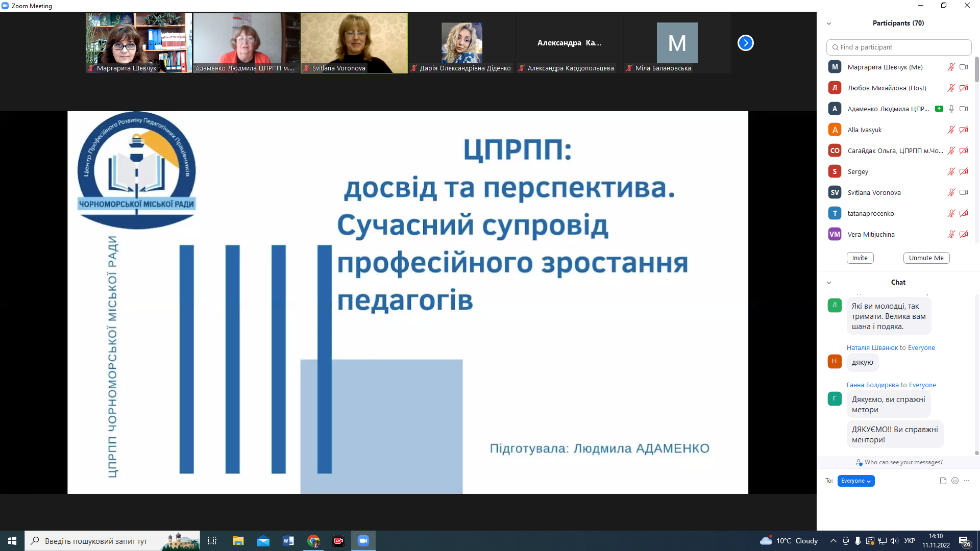Click the Zoom icon on the taskbar
980x551 pixels.
click(x=363, y=541)
